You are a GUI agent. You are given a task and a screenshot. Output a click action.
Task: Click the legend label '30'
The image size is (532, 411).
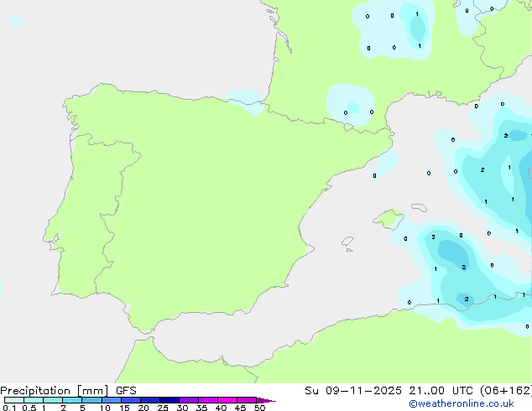pyautogui.click(x=182, y=408)
